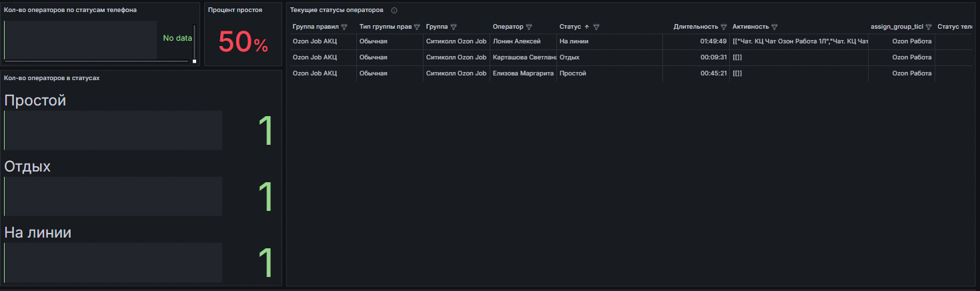The image size is (980, 291).
Task: Open filter for Длительность column
Action: click(x=724, y=27)
